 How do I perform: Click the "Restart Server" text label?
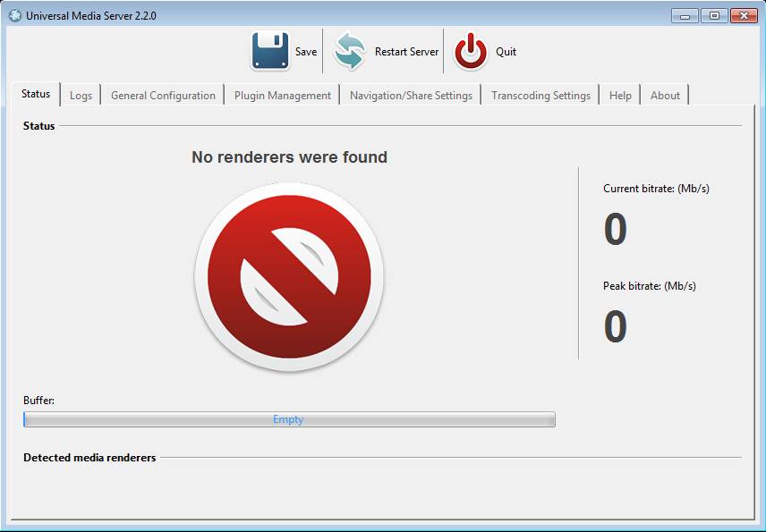406,52
